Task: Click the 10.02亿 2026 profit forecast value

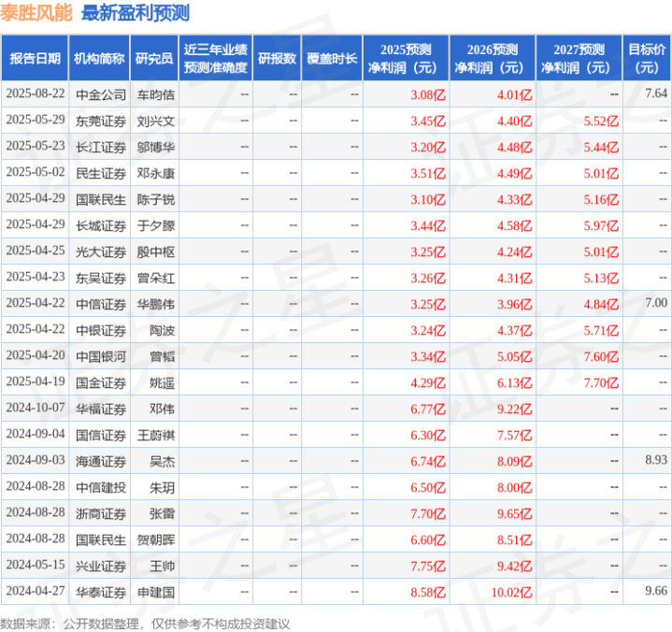Action: point(512,592)
